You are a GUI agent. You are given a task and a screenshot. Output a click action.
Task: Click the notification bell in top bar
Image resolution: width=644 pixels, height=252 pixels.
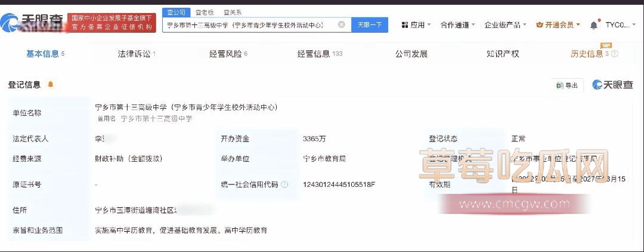(593, 25)
